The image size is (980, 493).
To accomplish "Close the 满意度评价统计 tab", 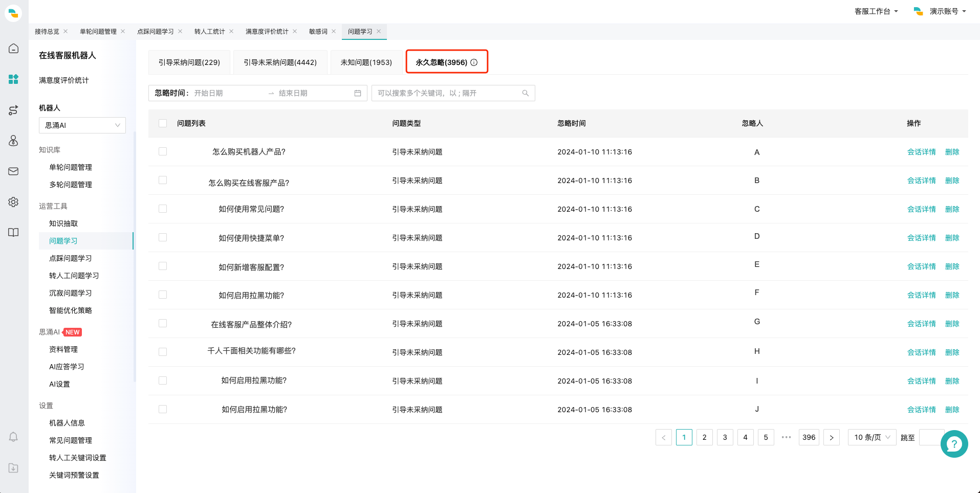I will (x=295, y=31).
